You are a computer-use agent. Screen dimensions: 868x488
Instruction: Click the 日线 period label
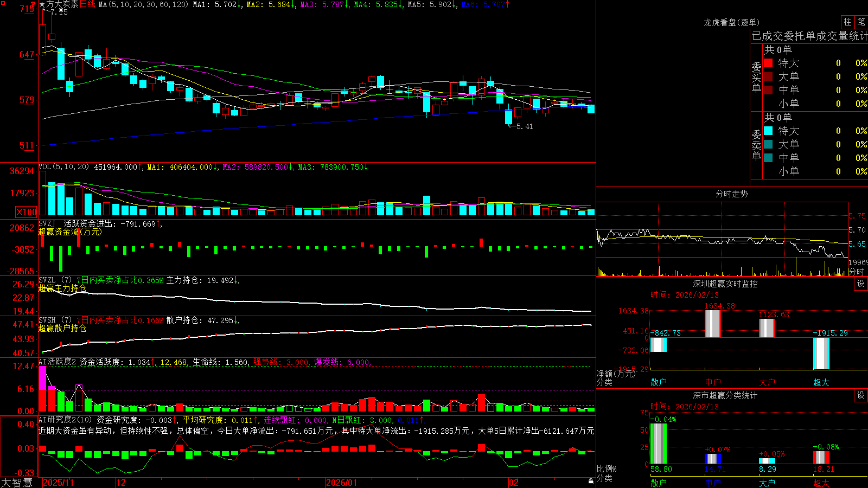(87, 4)
